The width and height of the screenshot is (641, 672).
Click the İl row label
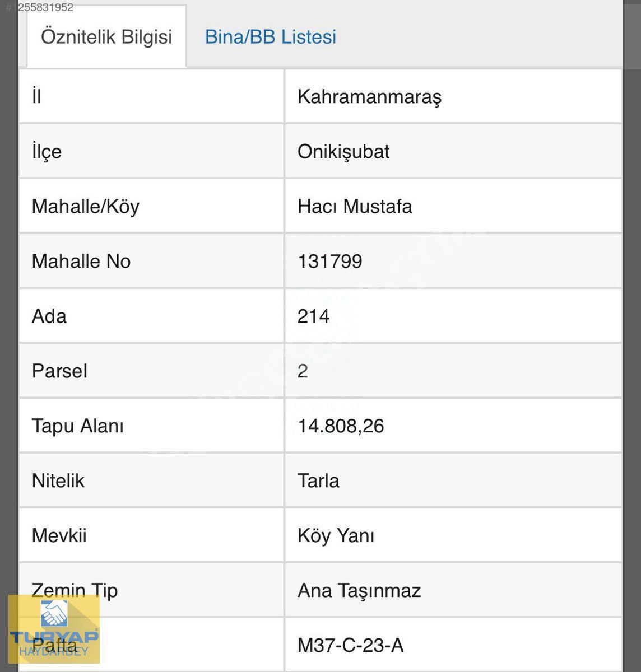coord(36,96)
